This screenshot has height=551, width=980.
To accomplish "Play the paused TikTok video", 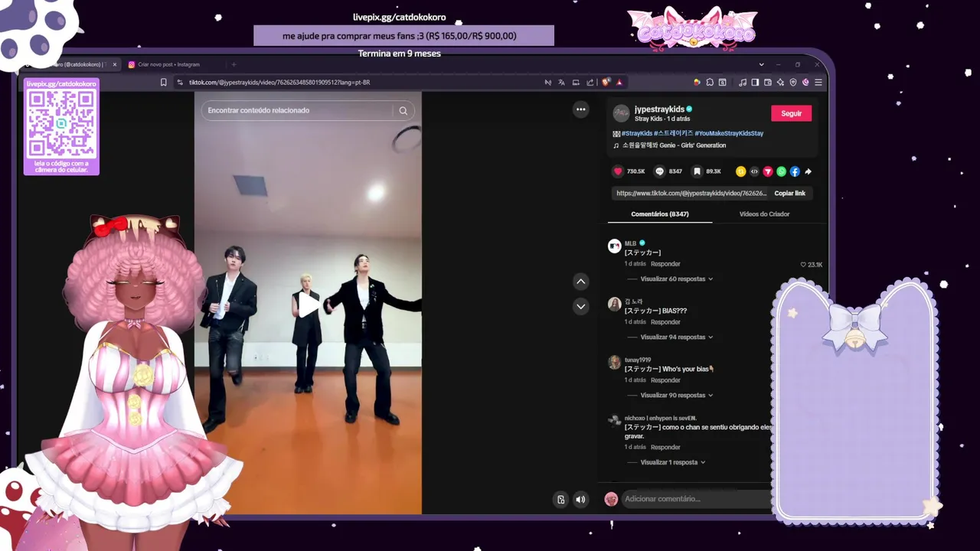I will point(308,305).
